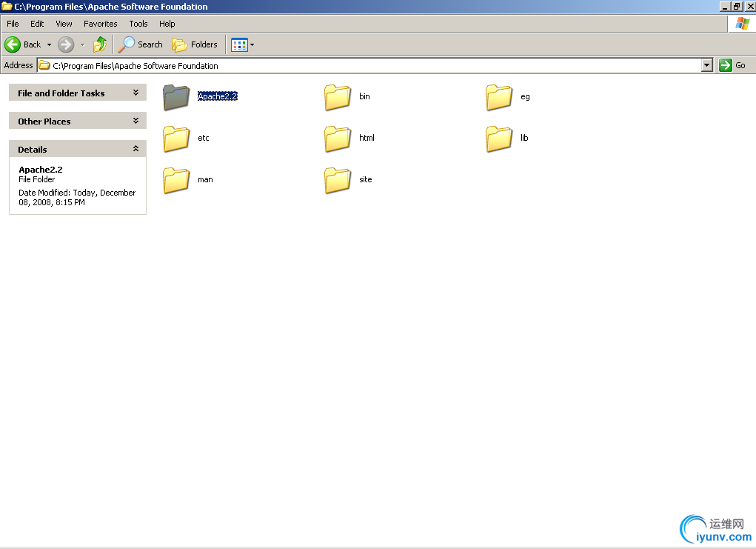The width and height of the screenshot is (756, 549).
Task: Select the man folder icon
Action: click(176, 180)
